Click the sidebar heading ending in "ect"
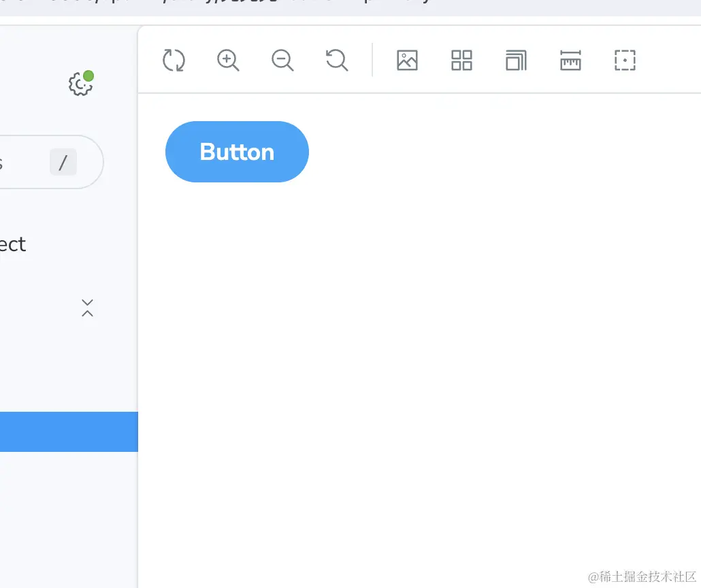701x588 pixels. 13,244
